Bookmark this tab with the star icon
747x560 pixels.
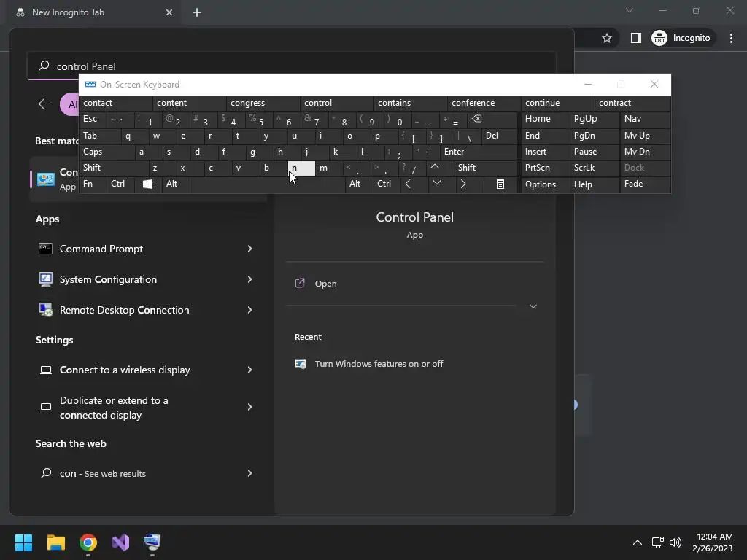tap(606, 38)
